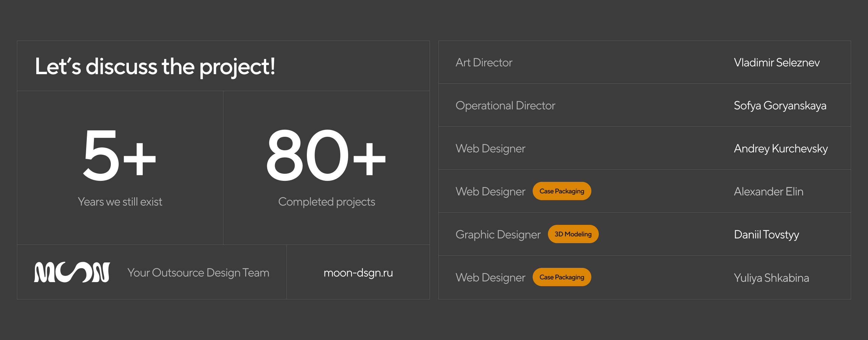This screenshot has height=340, width=868.
Task: Select the "Your Outsource Design Team" tagline
Action: point(198,273)
